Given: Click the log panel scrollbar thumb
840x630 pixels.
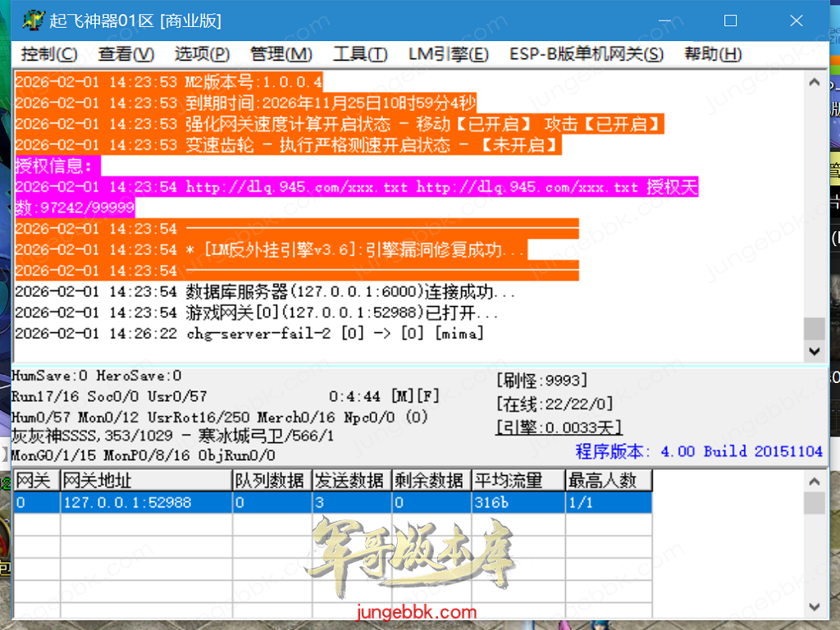Looking at the screenshot, I should [x=814, y=328].
